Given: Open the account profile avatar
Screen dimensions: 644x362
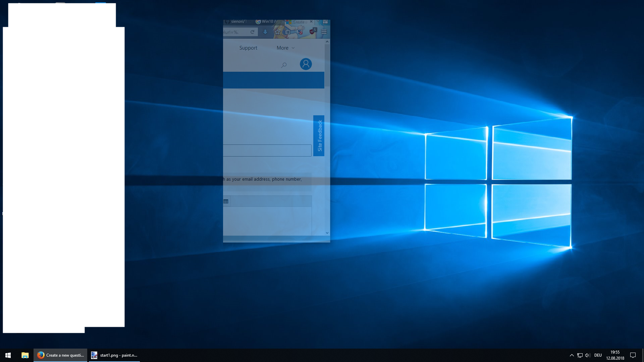Looking at the screenshot, I should pyautogui.click(x=306, y=64).
